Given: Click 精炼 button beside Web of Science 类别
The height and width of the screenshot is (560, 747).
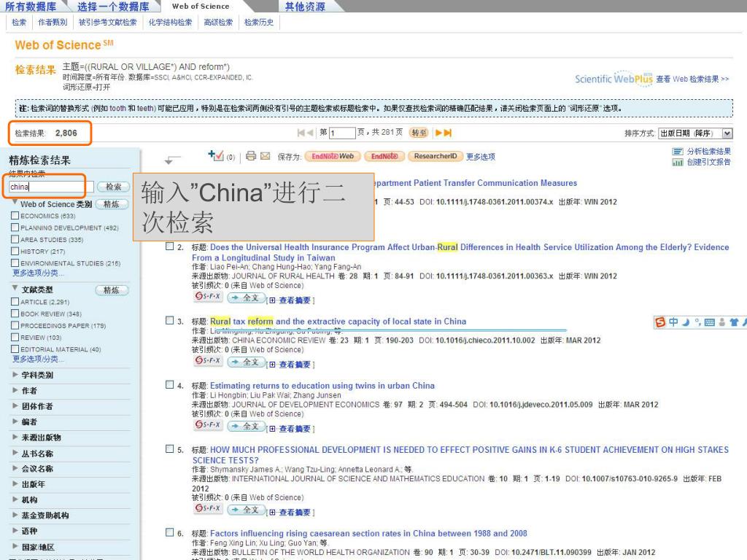Looking at the screenshot, I should tap(112, 204).
